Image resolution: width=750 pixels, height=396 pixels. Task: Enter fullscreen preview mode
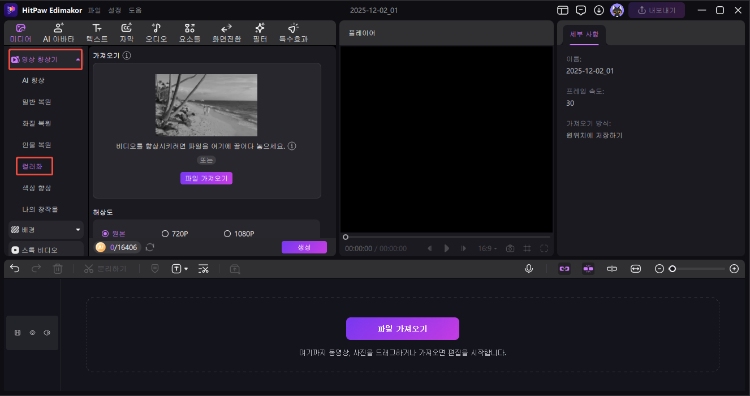[x=544, y=248]
